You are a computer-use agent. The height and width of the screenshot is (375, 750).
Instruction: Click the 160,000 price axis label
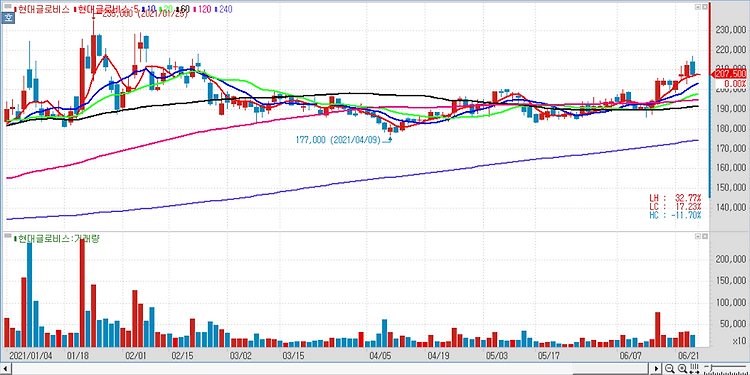point(730,168)
